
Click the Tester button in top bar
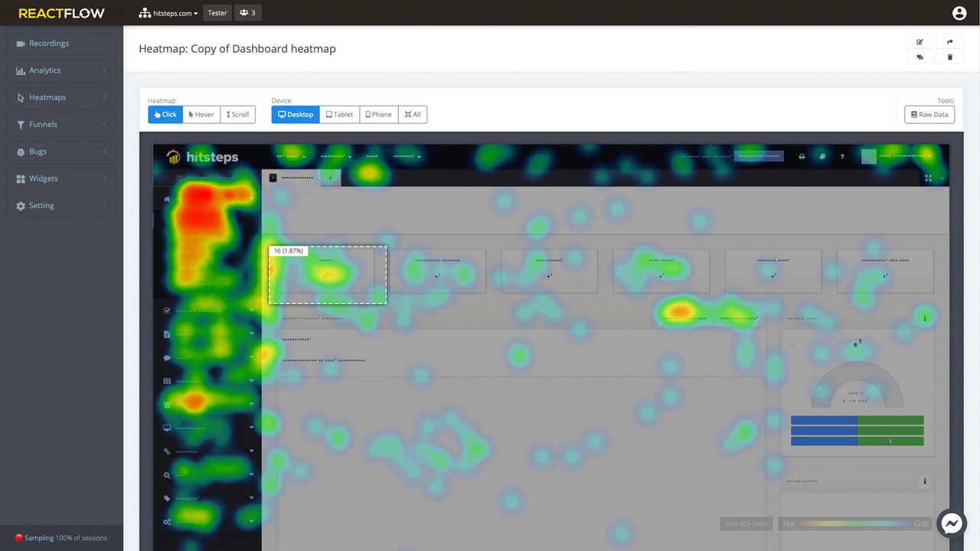point(217,12)
